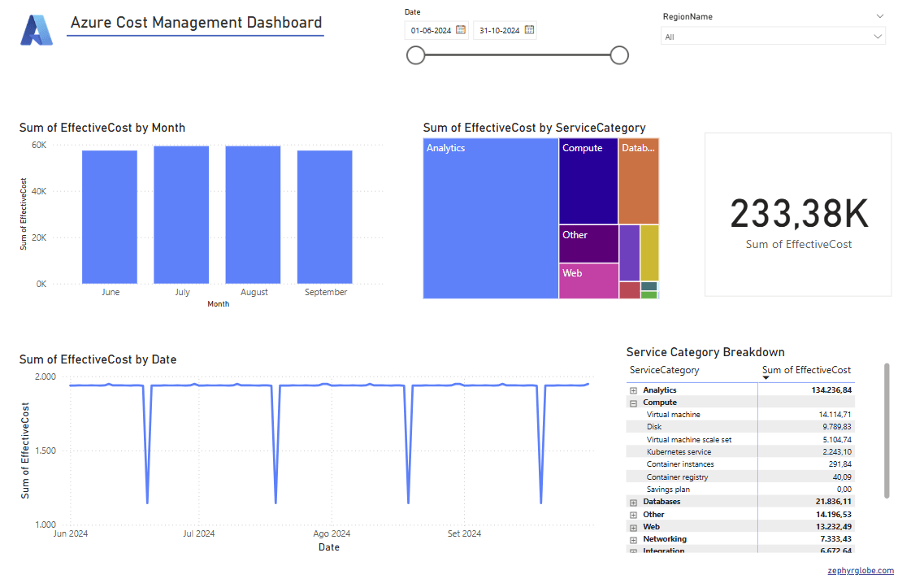924x579 pixels.
Task: Collapse the Compute category row
Action: (x=633, y=403)
